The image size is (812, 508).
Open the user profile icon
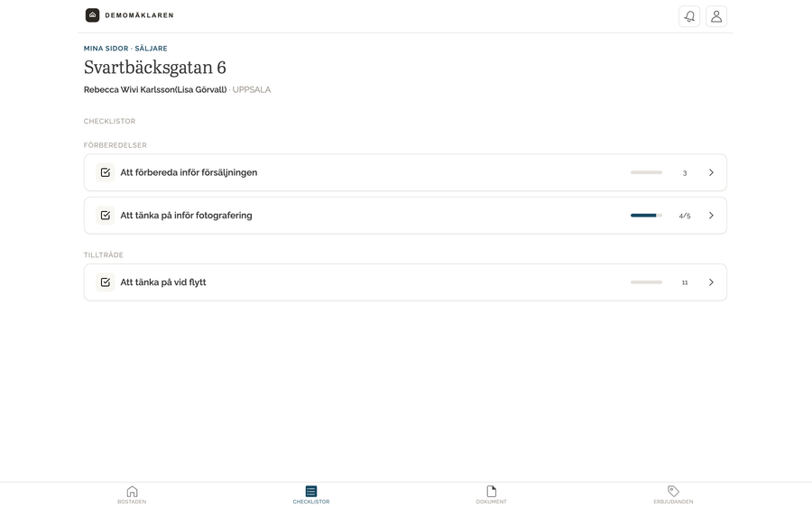[716, 16]
